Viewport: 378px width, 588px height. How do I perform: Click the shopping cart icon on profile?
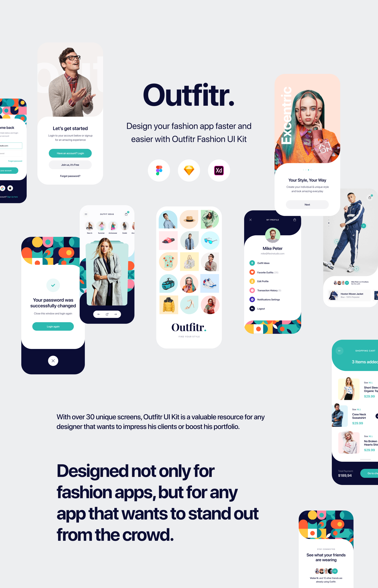pos(295,220)
